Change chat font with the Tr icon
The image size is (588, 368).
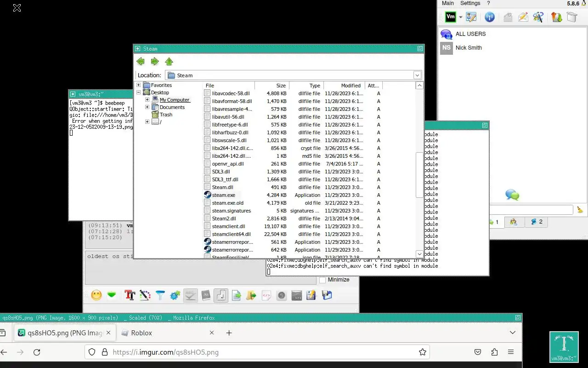click(130, 295)
